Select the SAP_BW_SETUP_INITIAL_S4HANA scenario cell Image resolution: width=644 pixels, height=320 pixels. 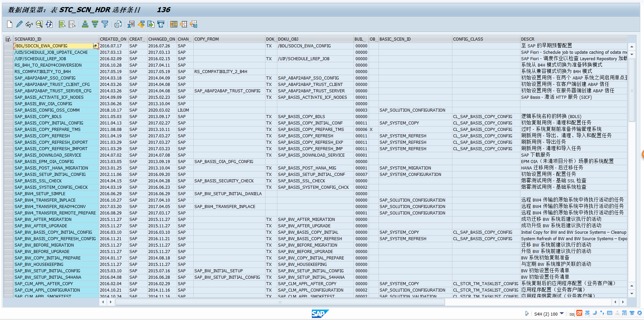[56, 277]
